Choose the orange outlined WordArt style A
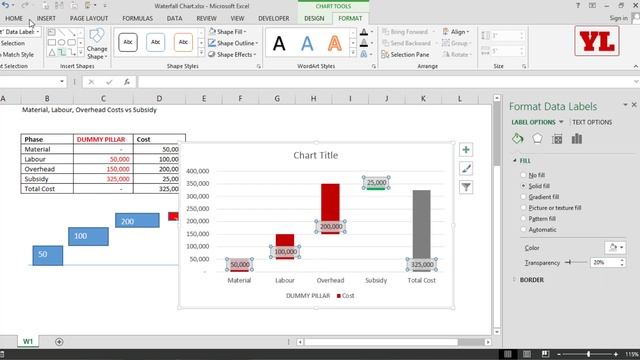This screenshot has height=360, width=640. point(335,43)
